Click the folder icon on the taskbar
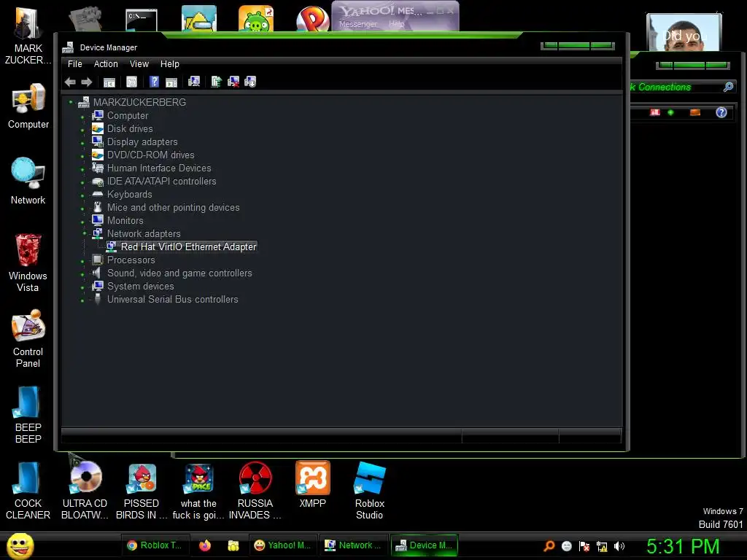Screen dimensions: 747x560 tap(233, 545)
